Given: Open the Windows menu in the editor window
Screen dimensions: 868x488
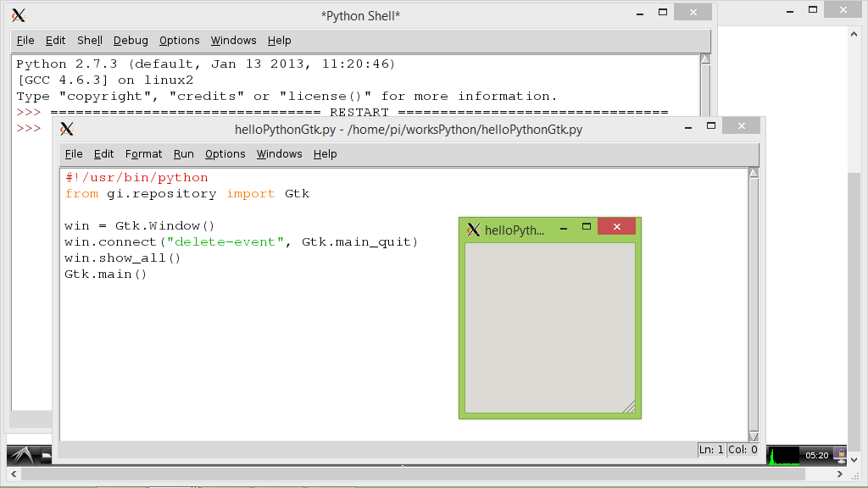Looking at the screenshot, I should click(278, 154).
